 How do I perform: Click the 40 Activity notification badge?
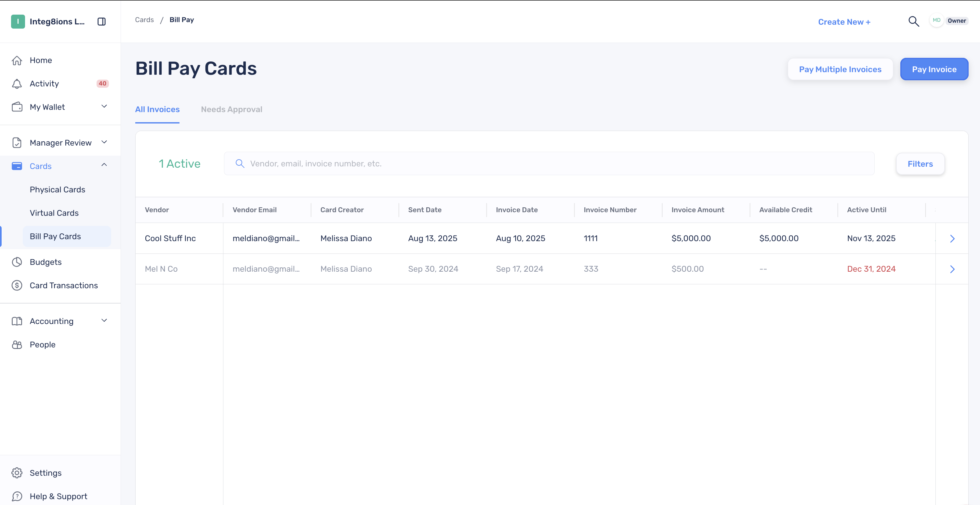point(102,84)
